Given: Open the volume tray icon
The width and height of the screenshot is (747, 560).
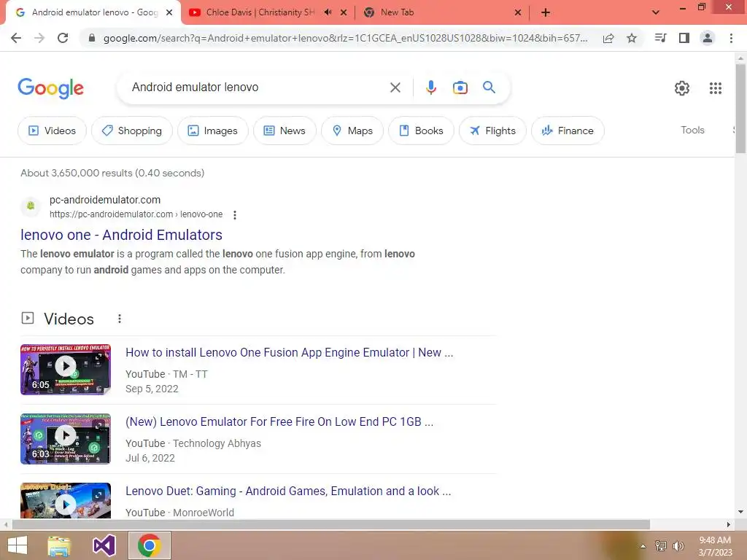Looking at the screenshot, I should click(x=678, y=546).
